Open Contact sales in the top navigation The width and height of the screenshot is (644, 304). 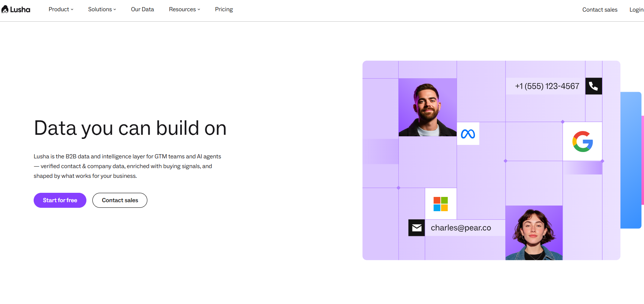[600, 10]
